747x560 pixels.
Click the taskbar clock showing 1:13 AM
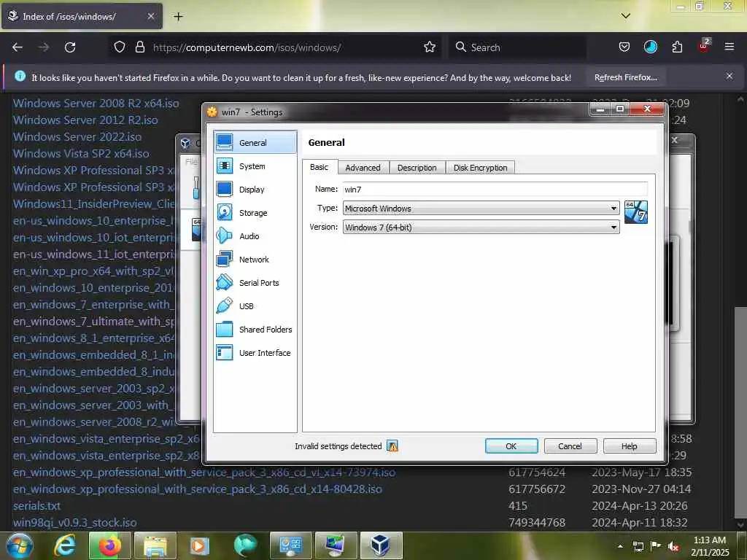[710, 546]
